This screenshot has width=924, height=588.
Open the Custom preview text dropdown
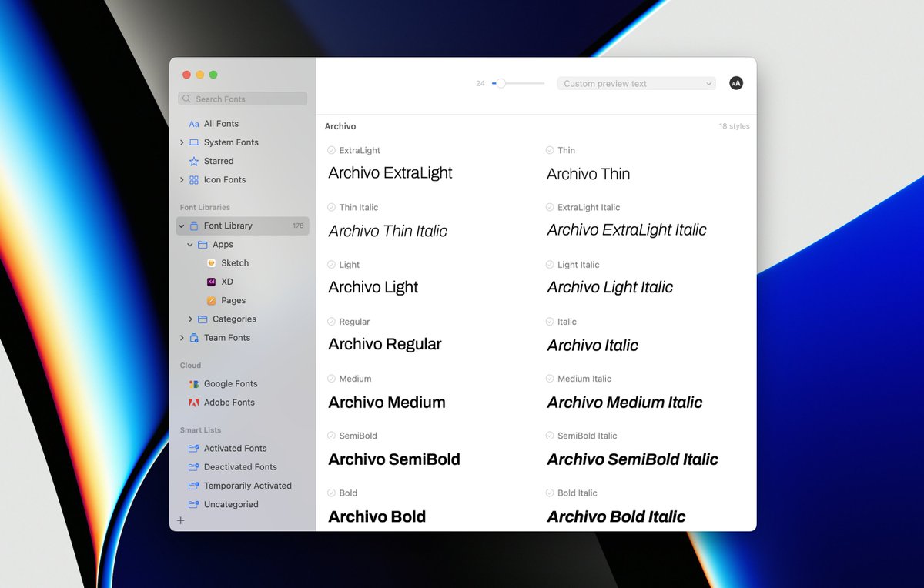[x=636, y=84]
